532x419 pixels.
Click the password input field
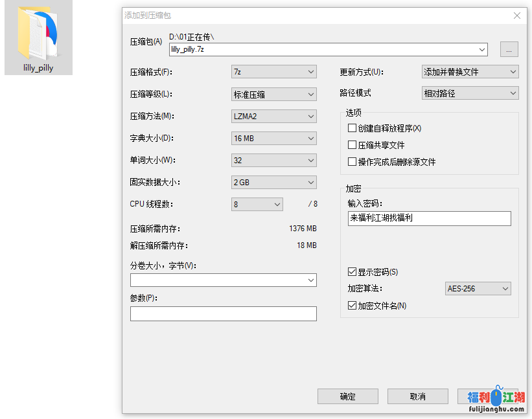(429, 218)
